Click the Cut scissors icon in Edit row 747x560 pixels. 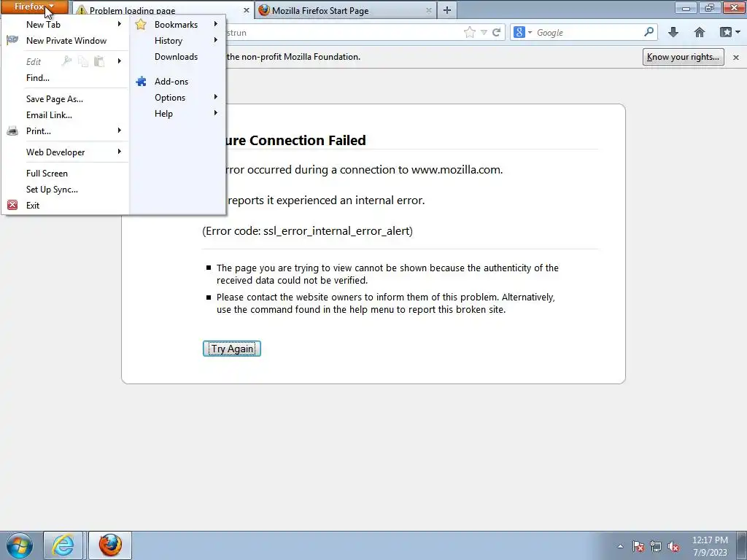click(x=66, y=61)
